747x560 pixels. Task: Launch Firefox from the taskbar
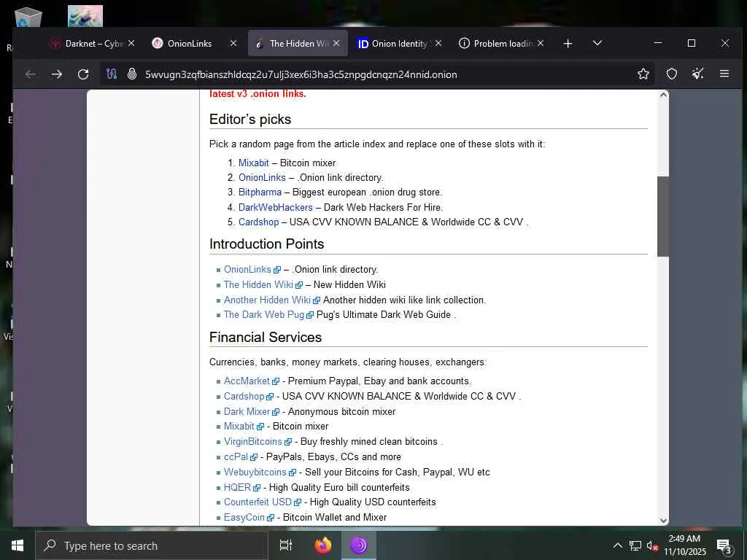pos(323,545)
